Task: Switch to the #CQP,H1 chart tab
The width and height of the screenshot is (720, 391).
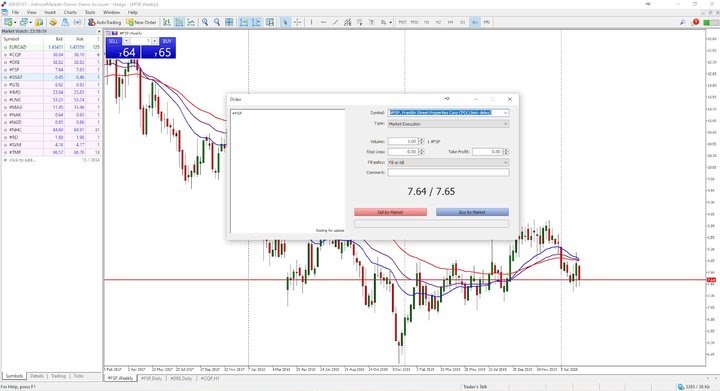Action: (x=210, y=379)
